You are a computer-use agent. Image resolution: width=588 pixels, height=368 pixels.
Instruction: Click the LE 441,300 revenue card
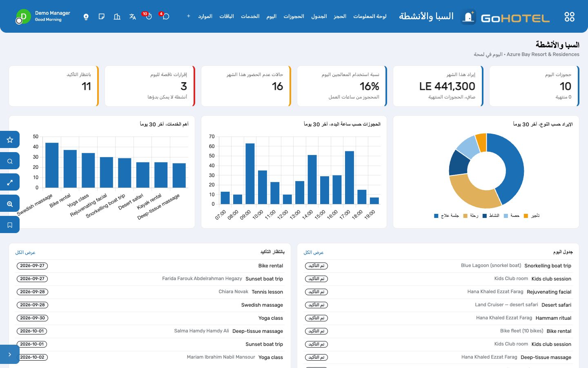coord(438,86)
